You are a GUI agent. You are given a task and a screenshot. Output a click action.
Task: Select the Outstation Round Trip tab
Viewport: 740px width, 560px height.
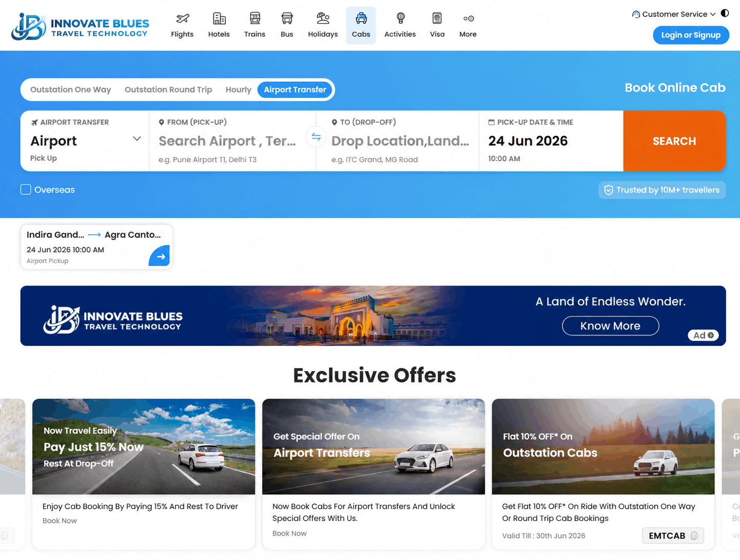[168, 89]
